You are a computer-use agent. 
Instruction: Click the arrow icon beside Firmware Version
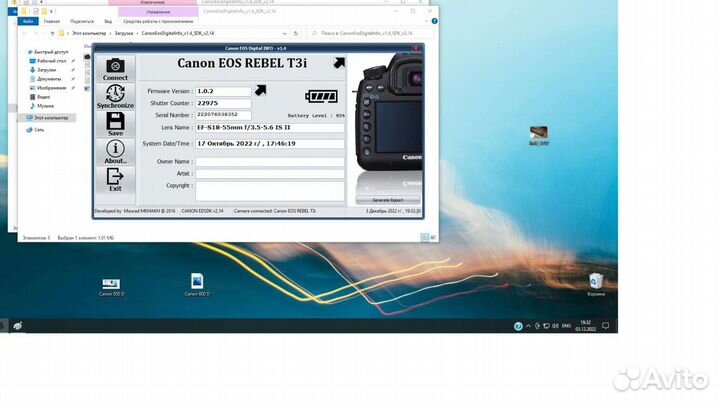(x=261, y=90)
